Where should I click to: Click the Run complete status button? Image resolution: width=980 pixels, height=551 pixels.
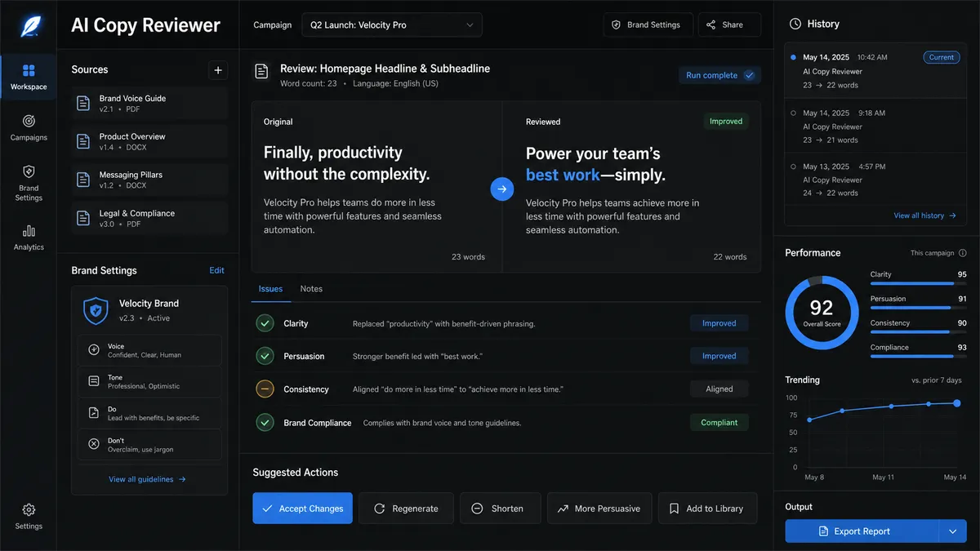720,75
